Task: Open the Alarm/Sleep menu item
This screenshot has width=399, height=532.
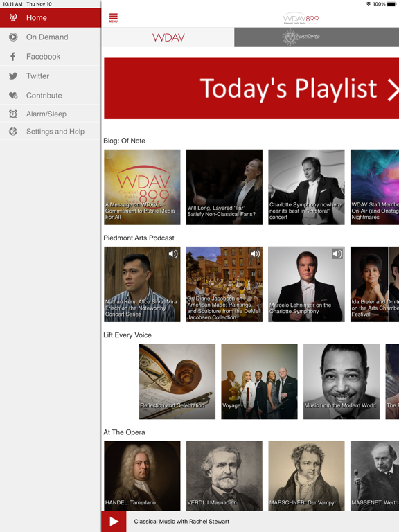Action: (51, 114)
